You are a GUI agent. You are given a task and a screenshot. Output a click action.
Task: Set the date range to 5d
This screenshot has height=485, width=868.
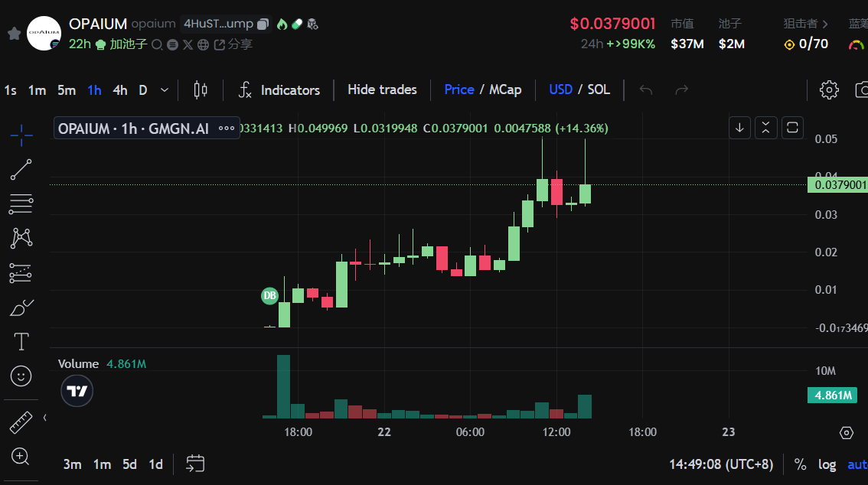(x=130, y=464)
